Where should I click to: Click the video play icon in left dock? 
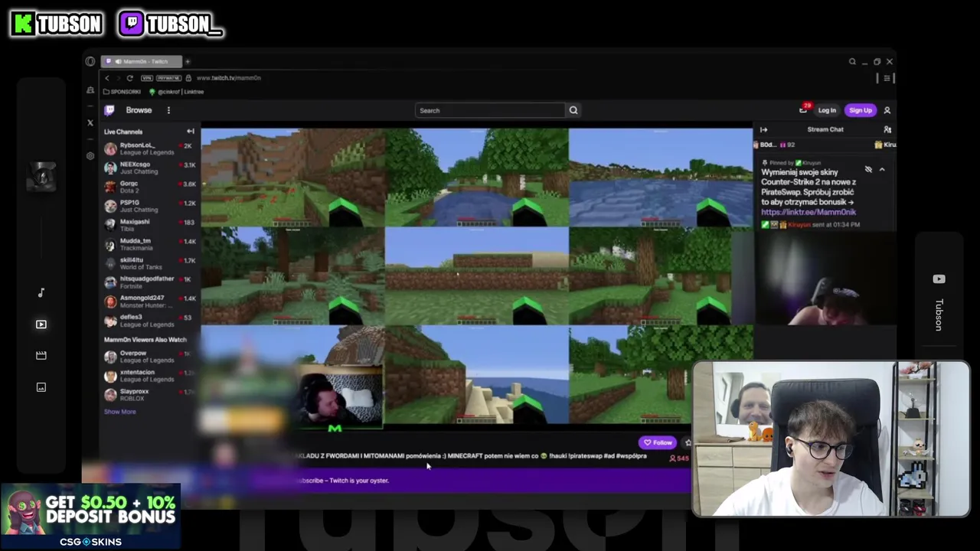pyautogui.click(x=41, y=324)
